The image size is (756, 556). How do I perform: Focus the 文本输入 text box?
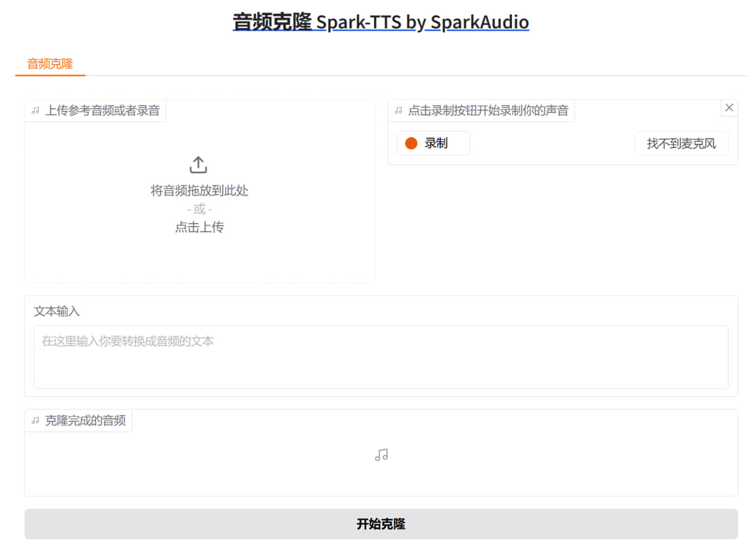click(381, 357)
